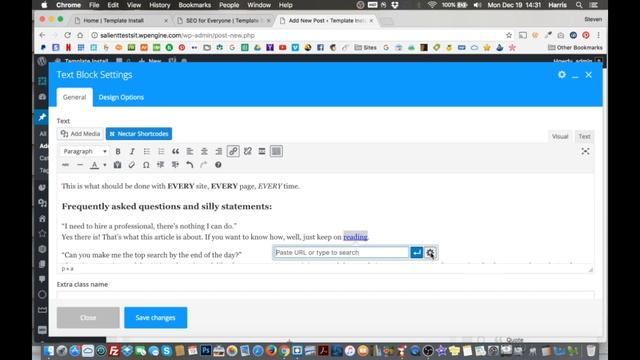Open the Trash in the Dock

(x=591, y=351)
